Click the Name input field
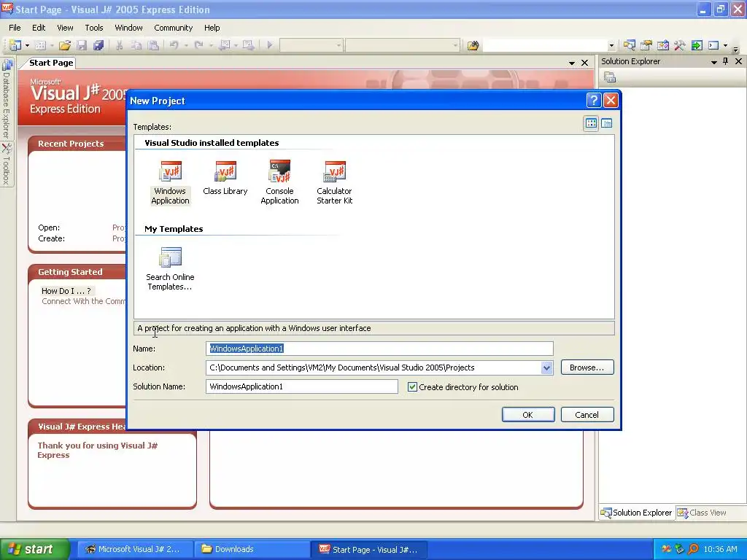This screenshot has height=560, width=747. click(379, 349)
